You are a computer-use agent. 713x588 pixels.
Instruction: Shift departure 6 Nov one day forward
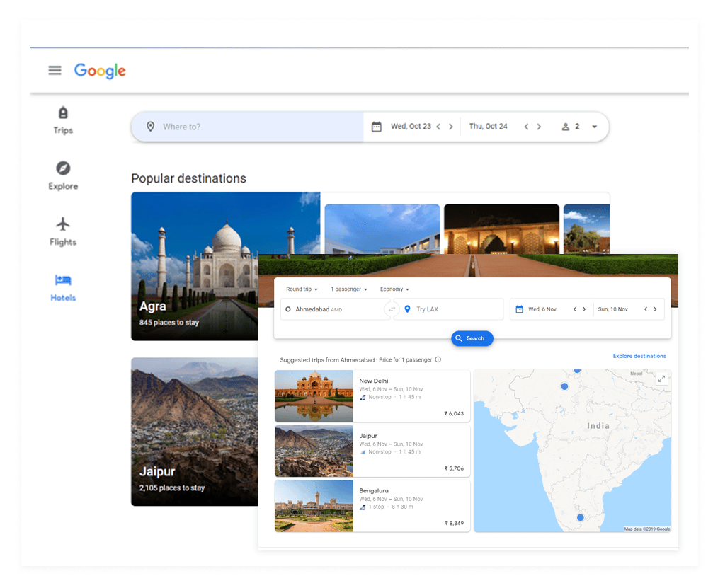pos(584,309)
